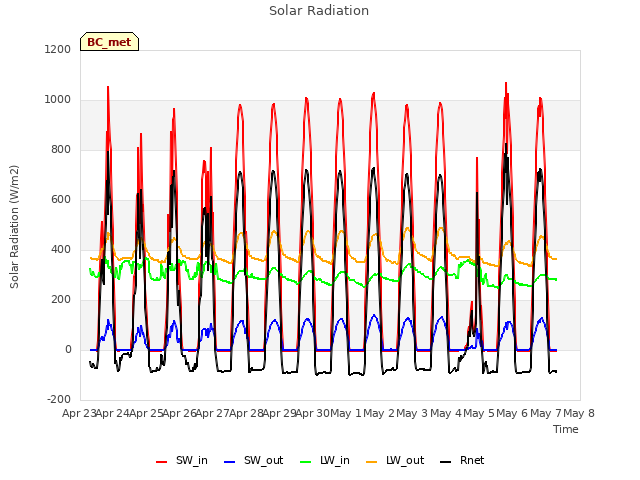The image size is (640, 480).
Task: Click the orange LW_out legend color marker
Action: (372, 462)
